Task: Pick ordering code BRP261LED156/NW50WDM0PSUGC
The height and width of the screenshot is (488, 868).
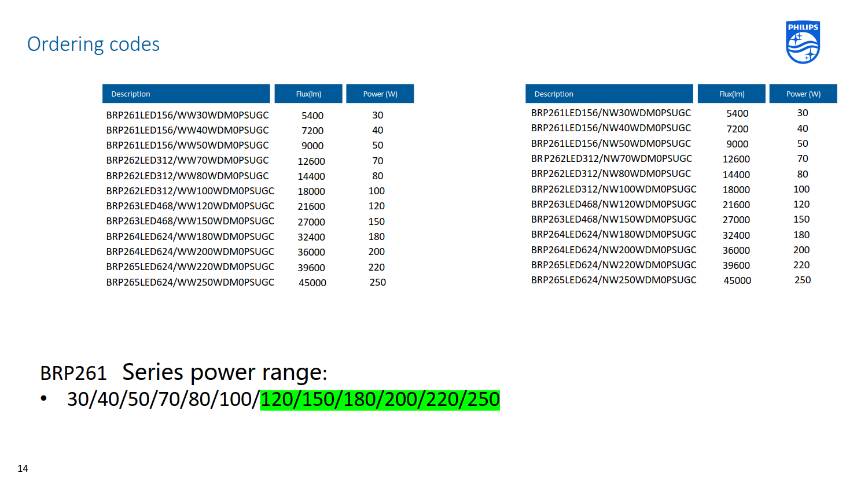Action: 611,143
